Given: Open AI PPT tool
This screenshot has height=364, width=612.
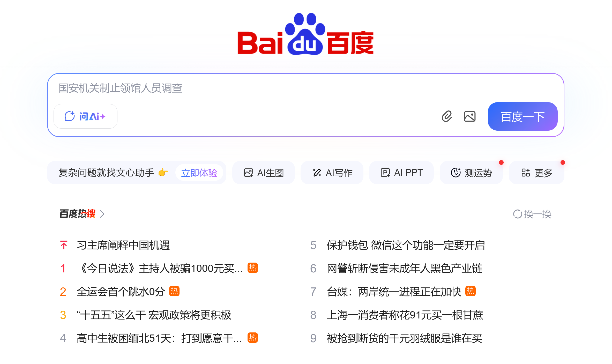Looking at the screenshot, I should pos(401,173).
